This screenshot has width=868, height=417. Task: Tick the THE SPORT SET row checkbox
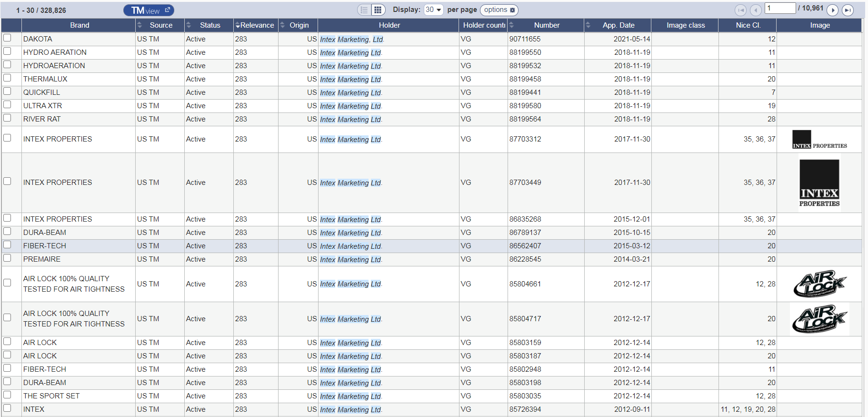pos(7,395)
